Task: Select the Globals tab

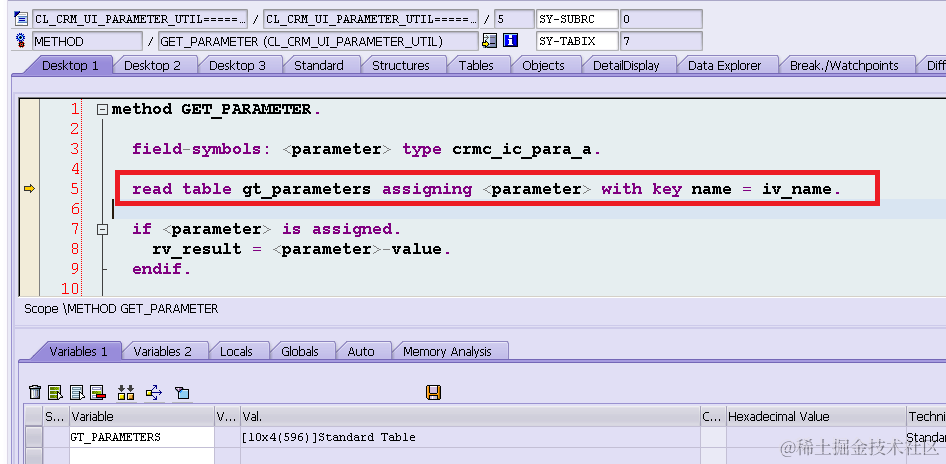Action: (x=300, y=351)
